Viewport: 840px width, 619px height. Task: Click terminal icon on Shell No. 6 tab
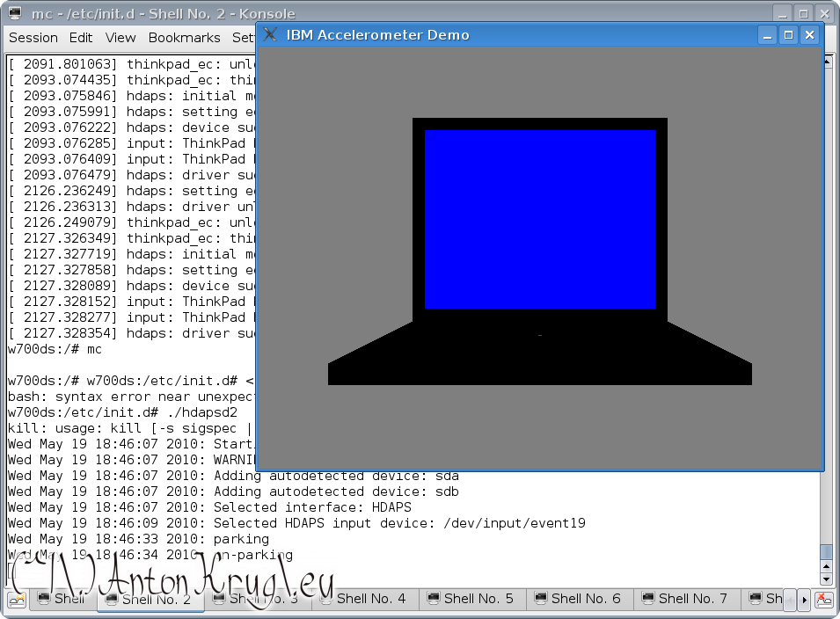540,599
